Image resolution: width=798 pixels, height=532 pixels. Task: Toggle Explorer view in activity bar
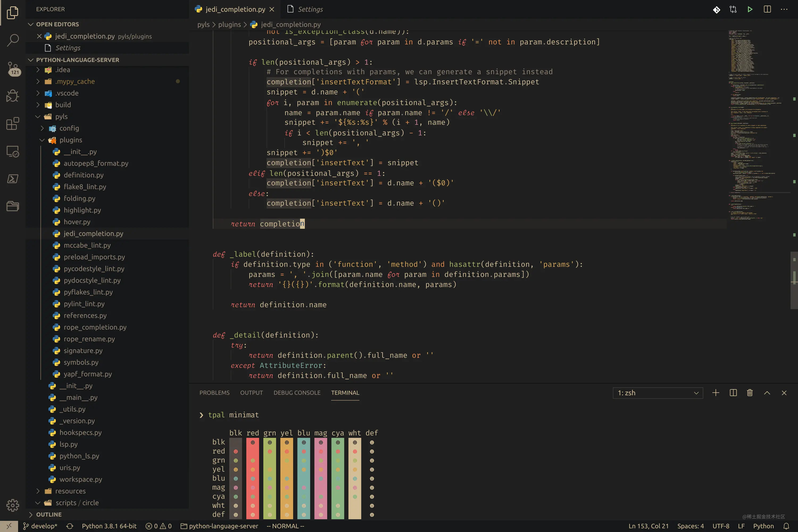point(13,13)
